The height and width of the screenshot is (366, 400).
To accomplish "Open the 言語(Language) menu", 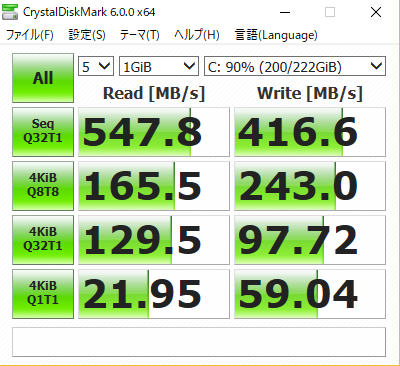I will tap(276, 35).
